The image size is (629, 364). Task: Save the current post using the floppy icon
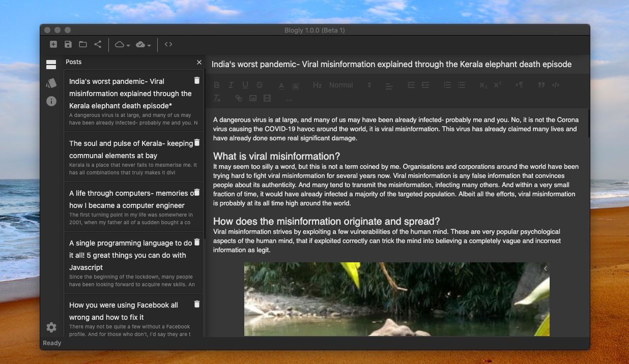pyautogui.click(x=68, y=44)
